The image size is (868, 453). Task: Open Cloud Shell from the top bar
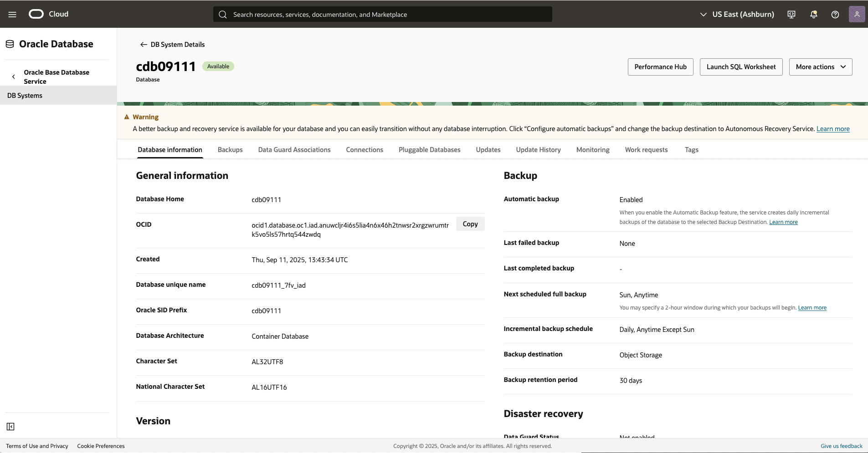[x=791, y=14]
